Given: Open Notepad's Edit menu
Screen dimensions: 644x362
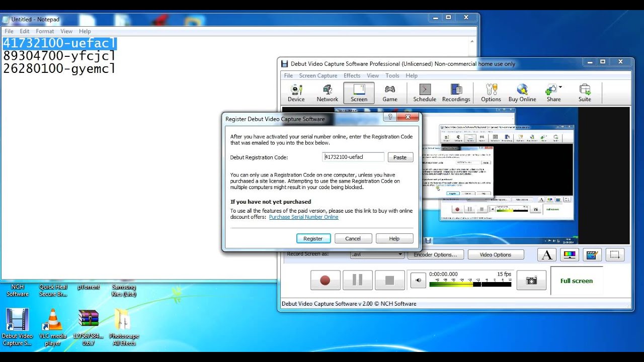Looking at the screenshot, I should [25, 31].
